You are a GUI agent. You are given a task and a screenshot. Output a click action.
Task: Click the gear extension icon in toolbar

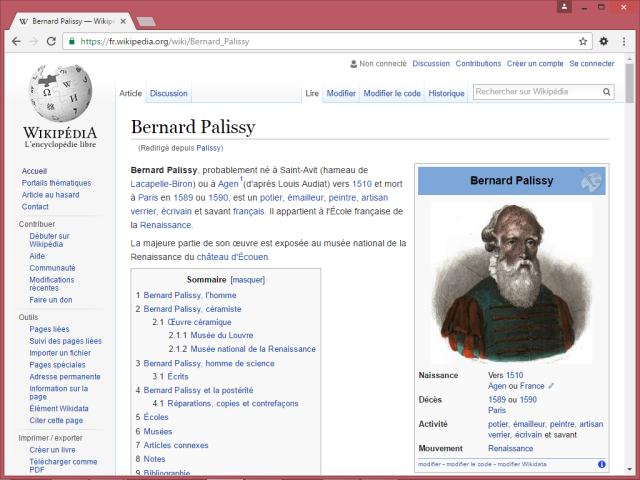[x=604, y=41]
